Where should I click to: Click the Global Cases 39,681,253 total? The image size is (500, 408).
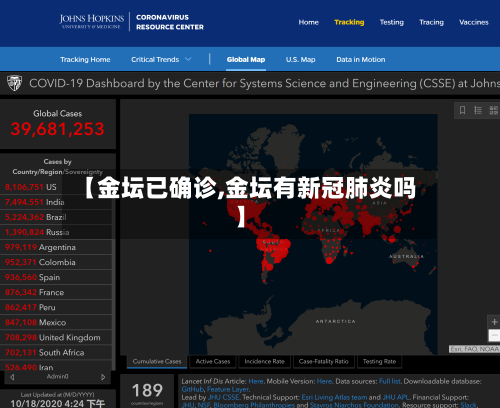click(57, 129)
